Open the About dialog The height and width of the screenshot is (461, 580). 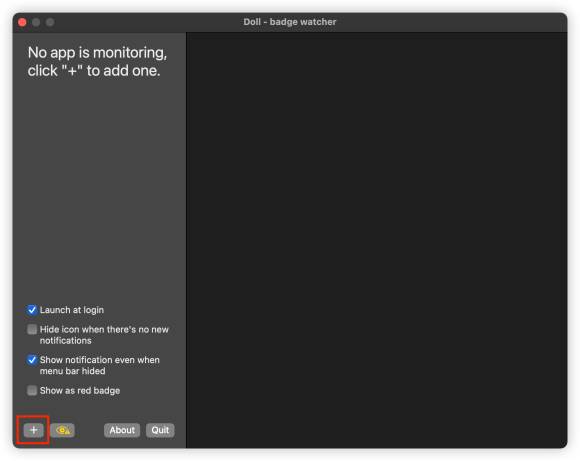point(122,430)
